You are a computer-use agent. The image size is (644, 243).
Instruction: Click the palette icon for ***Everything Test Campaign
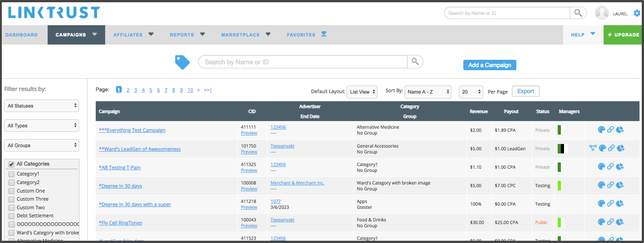pos(601,130)
